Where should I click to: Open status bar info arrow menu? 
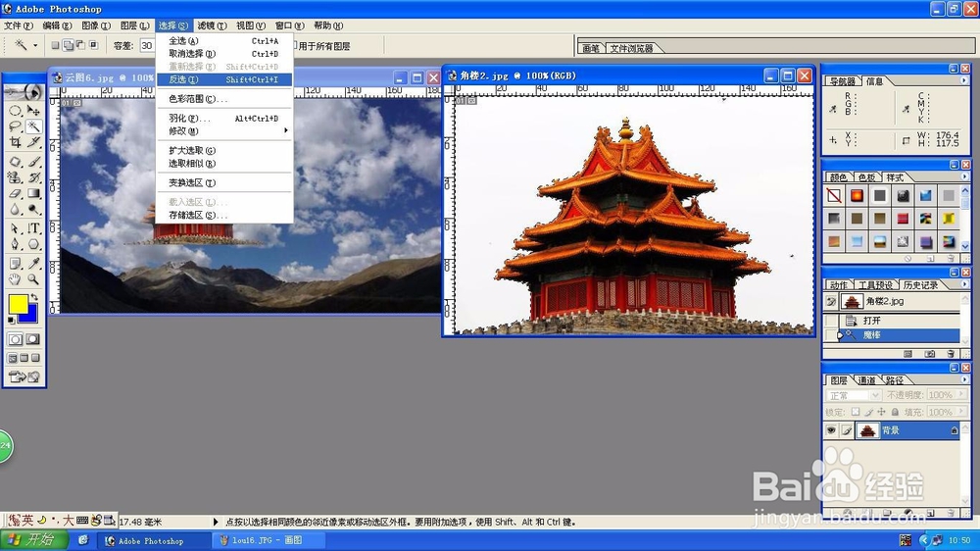[x=216, y=522]
